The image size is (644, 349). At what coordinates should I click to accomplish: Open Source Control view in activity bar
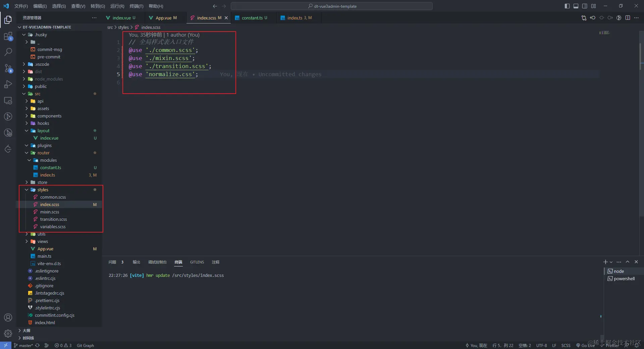pos(8,68)
